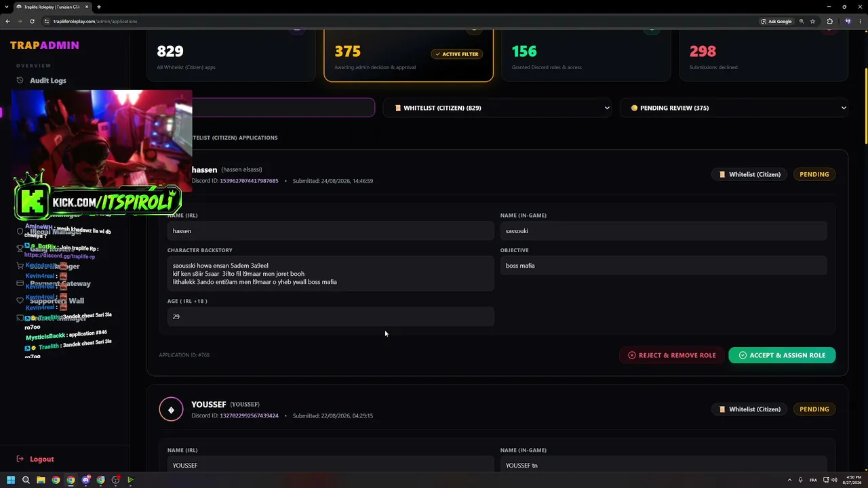Open File Explorer from the taskbar

click(41, 480)
